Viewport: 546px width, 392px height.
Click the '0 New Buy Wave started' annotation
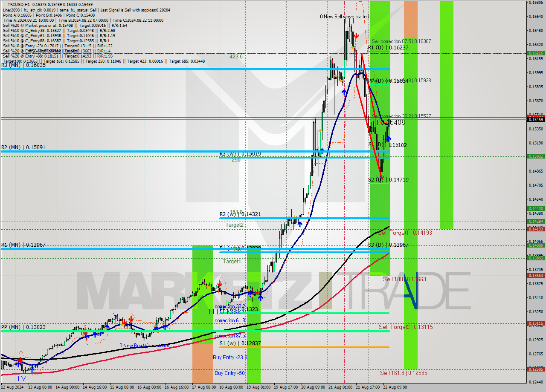(145, 346)
